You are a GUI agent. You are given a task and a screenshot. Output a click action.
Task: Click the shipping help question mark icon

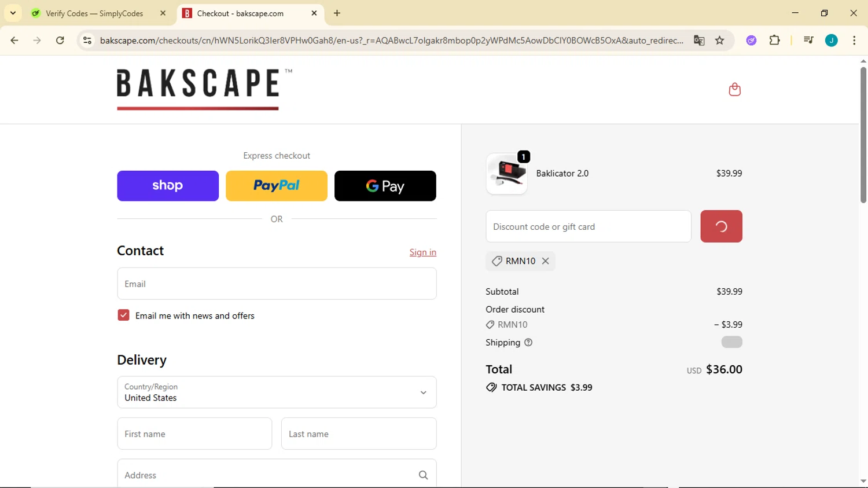pos(528,343)
